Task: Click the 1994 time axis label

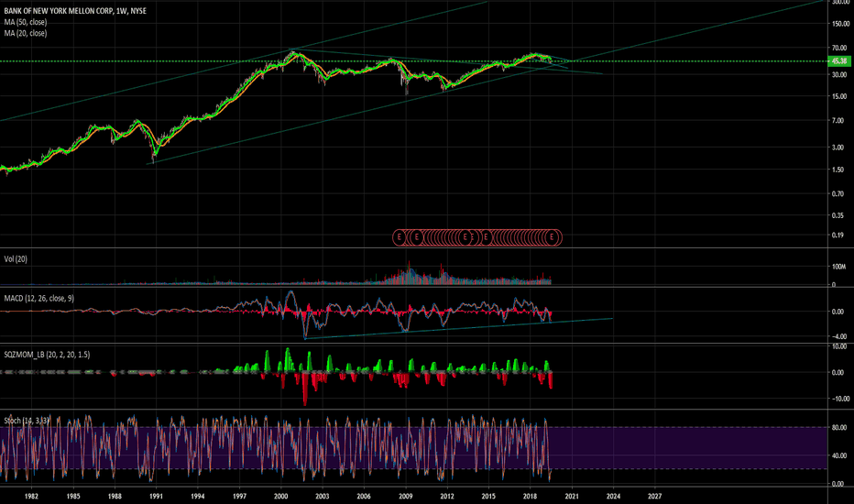Action: click(x=198, y=497)
